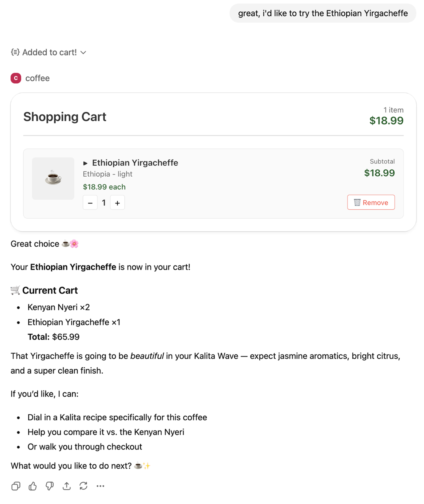
Task: Click the Ethiopian Yirgacheffe product name
Action: tap(135, 162)
